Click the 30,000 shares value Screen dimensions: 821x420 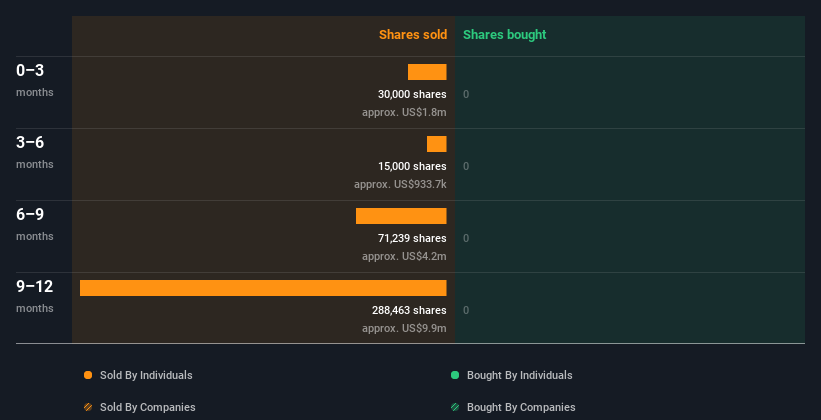click(412, 94)
